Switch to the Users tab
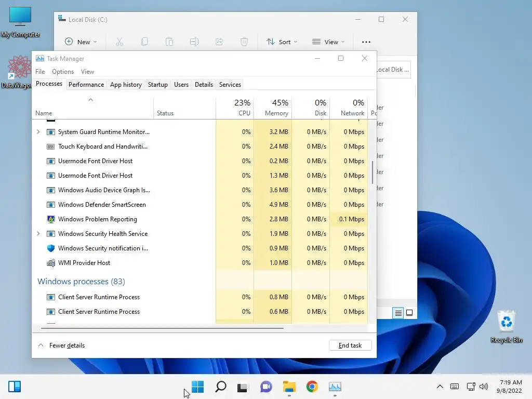This screenshot has width=532, height=399. click(x=181, y=85)
